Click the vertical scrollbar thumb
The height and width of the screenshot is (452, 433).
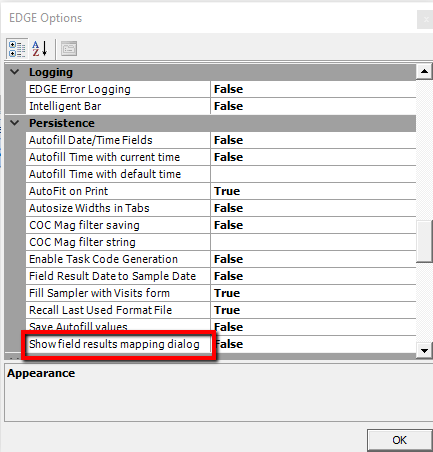tap(424, 241)
